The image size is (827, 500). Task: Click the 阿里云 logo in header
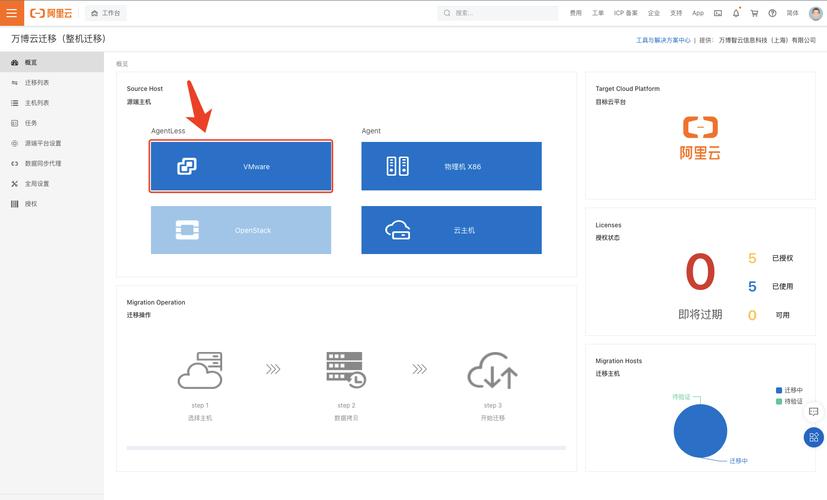click(x=51, y=13)
